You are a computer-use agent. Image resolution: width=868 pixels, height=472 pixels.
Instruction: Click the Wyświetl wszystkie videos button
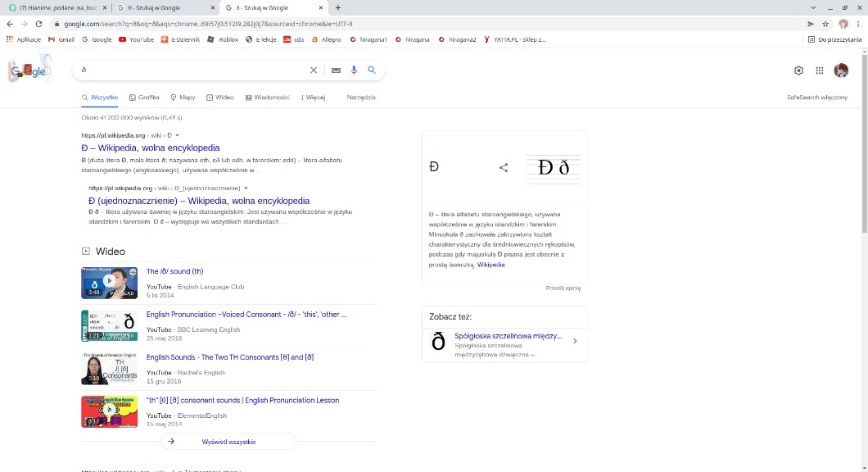tap(228, 442)
